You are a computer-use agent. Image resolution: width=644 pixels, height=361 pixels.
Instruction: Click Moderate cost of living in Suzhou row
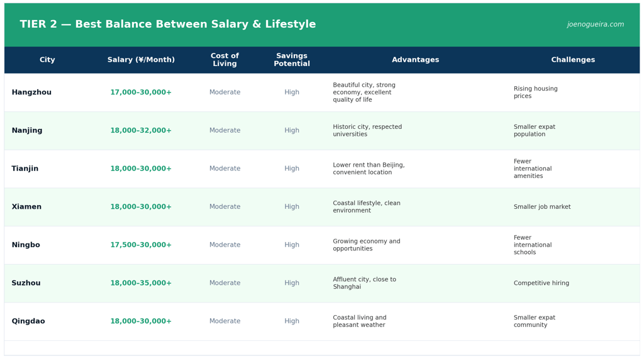click(x=225, y=283)
